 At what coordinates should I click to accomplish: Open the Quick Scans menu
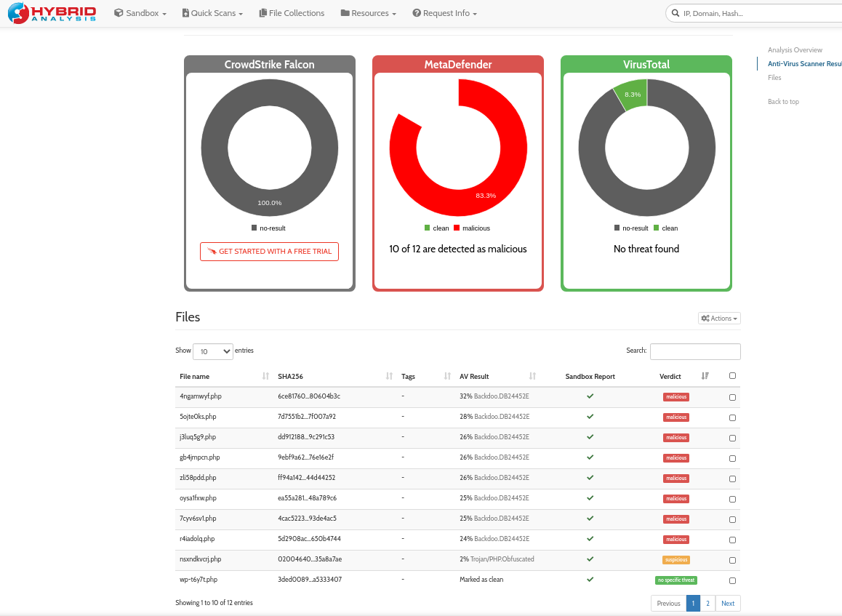coord(212,12)
